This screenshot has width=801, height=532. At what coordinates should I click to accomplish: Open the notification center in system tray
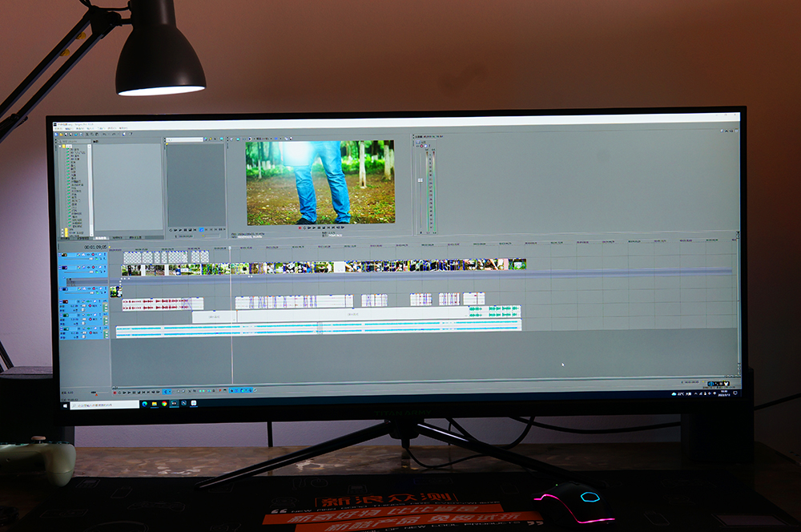(735, 393)
